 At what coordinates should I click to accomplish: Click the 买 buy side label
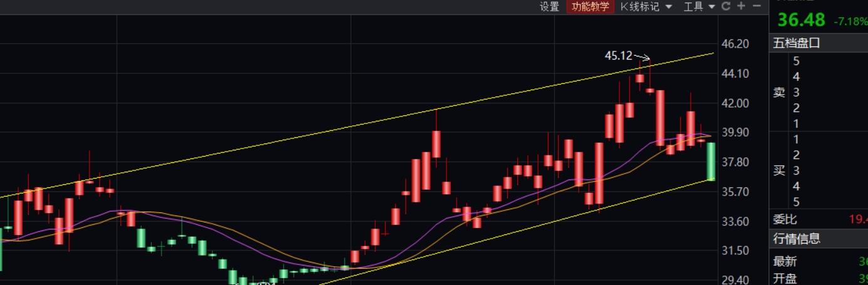[x=779, y=170]
